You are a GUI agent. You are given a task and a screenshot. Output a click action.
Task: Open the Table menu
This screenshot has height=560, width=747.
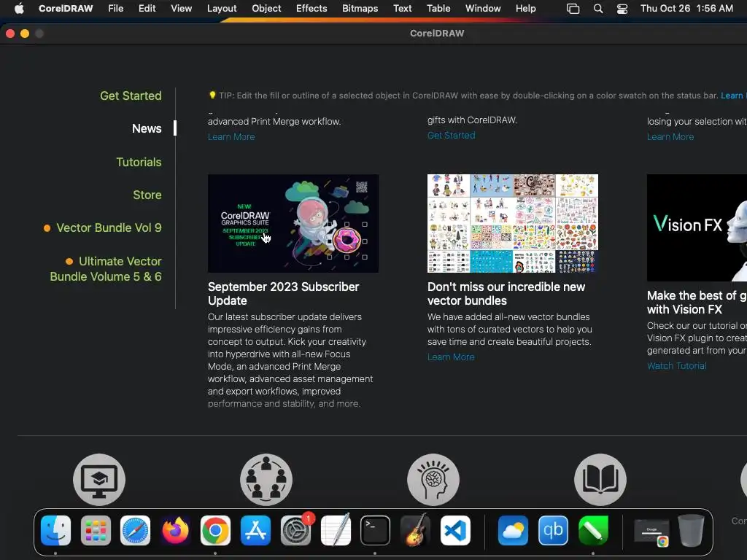tap(438, 9)
